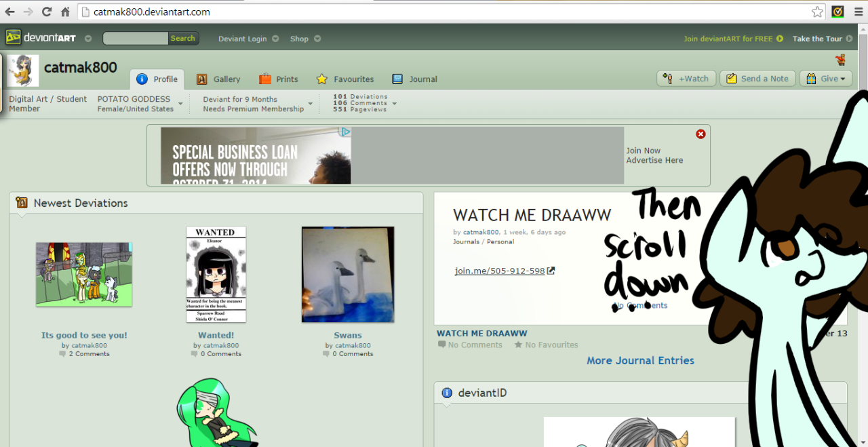Expand the Deviations stats arrow
Screen dimensions: 868x447
point(394,104)
